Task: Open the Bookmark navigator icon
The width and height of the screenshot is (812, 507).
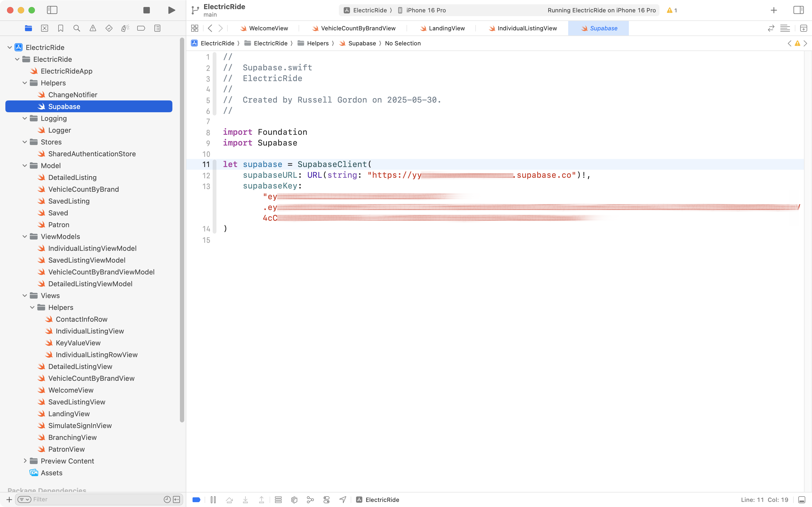Action: click(61, 28)
